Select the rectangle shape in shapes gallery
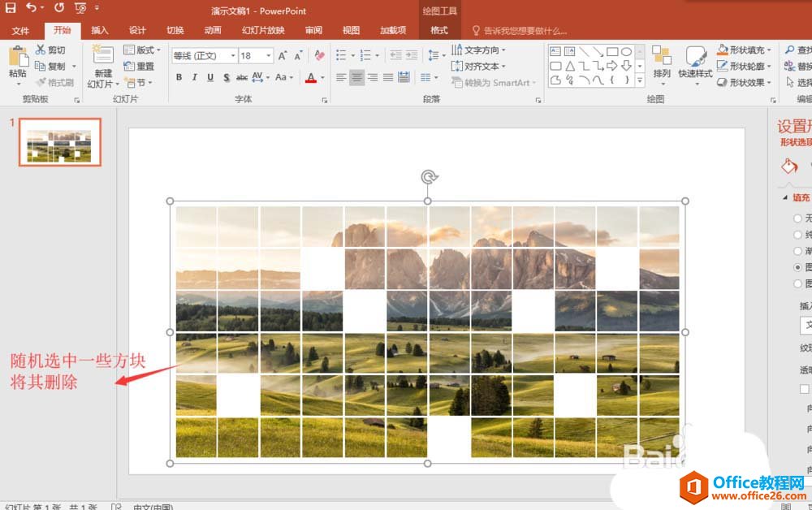Viewport: 812px width, 510px height. (612, 52)
